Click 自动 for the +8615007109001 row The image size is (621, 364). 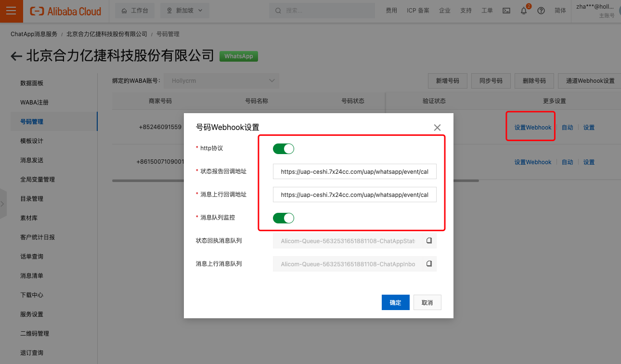568,162
